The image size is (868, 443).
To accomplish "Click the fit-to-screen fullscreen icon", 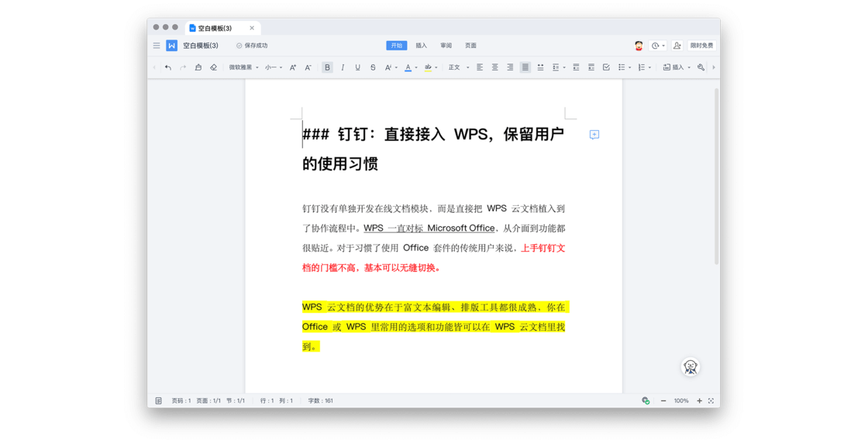I will tap(711, 400).
